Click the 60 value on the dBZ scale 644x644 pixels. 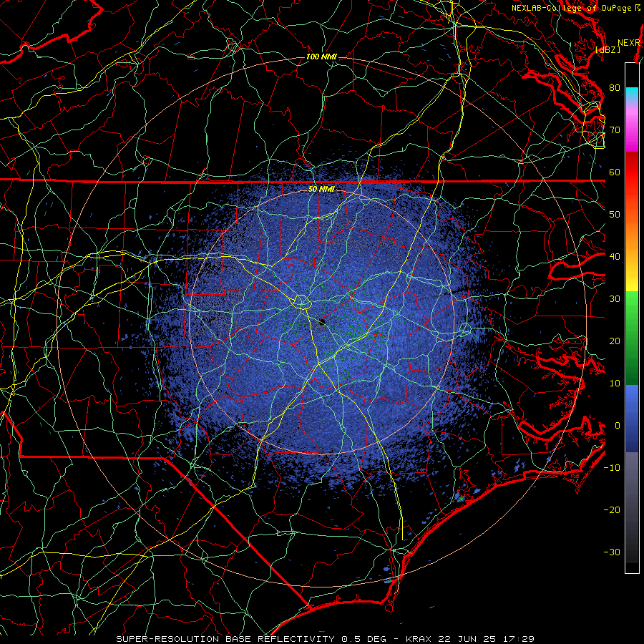coord(615,172)
